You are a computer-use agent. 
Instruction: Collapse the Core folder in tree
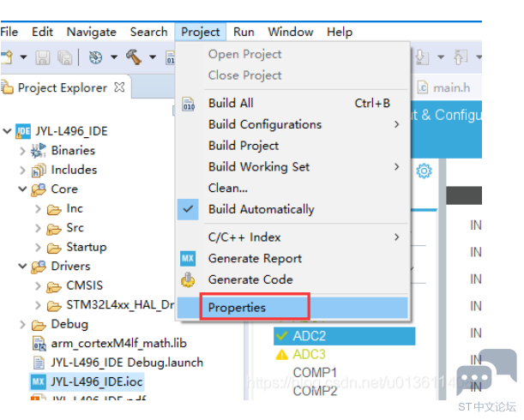[22, 189]
